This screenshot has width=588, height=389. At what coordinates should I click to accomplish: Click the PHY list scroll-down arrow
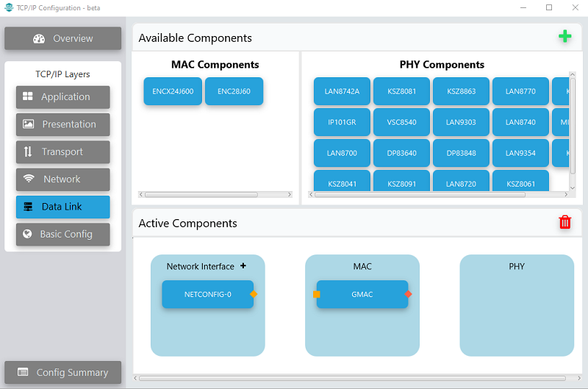pos(573,188)
